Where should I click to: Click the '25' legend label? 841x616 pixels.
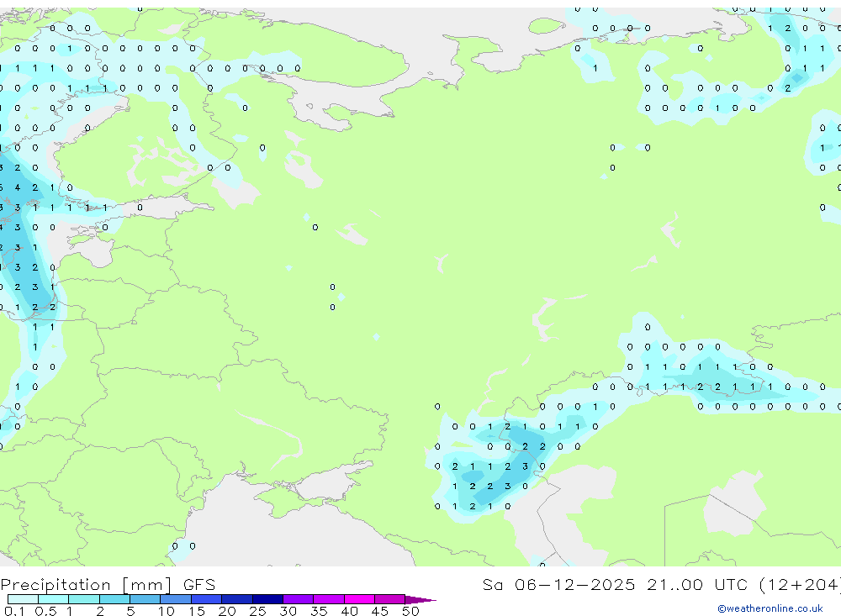(x=257, y=611)
